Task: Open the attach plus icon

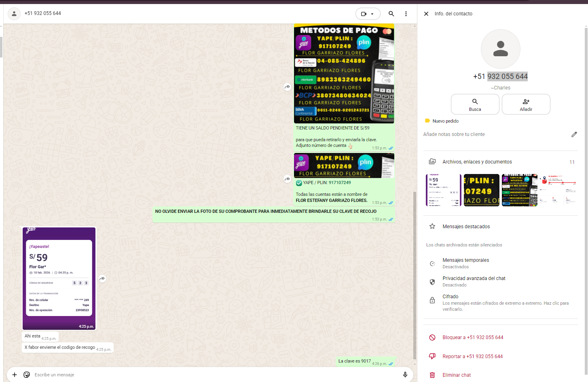Action: [15, 375]
